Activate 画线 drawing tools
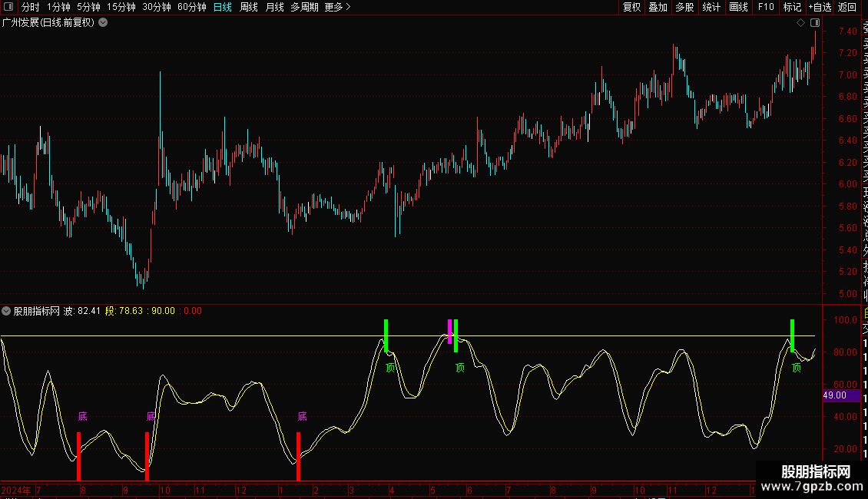 click(x=738, y=7)
